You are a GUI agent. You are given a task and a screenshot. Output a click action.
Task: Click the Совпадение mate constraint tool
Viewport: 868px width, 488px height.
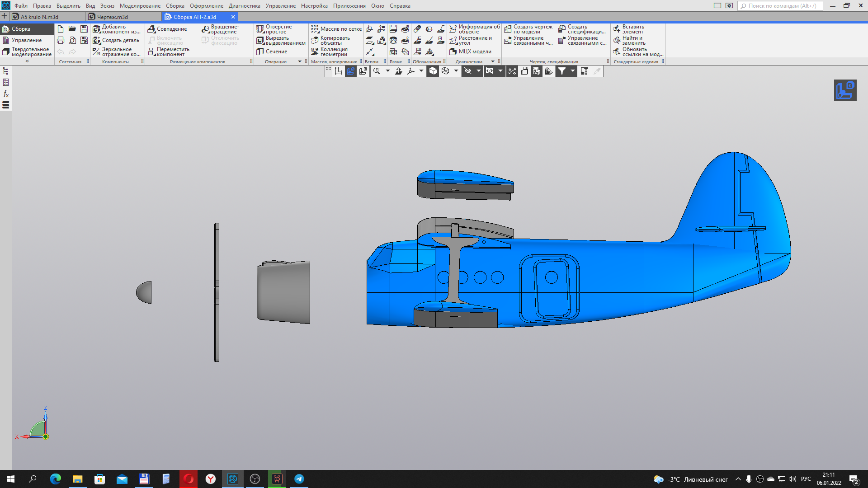pos(167,29)
